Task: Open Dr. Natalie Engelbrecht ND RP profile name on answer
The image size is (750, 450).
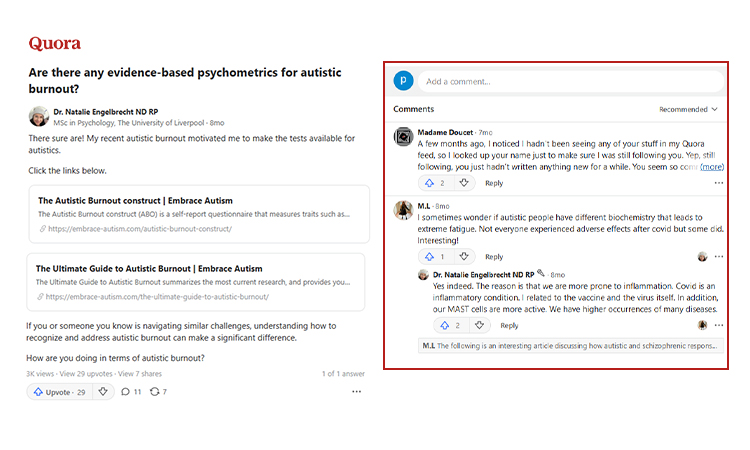Action: point(106,112)
